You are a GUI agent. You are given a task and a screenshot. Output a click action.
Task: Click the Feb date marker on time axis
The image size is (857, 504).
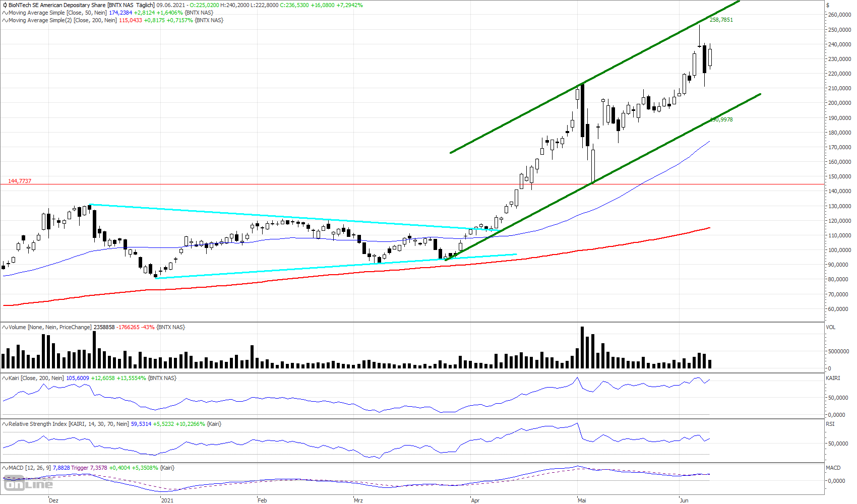[x=262, y=500]
